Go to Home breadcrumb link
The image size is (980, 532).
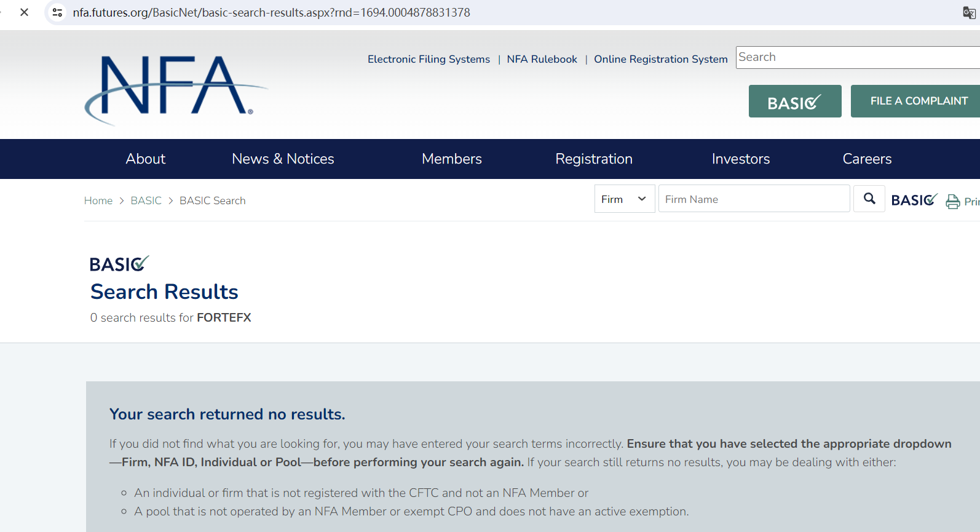pos(98,200)
